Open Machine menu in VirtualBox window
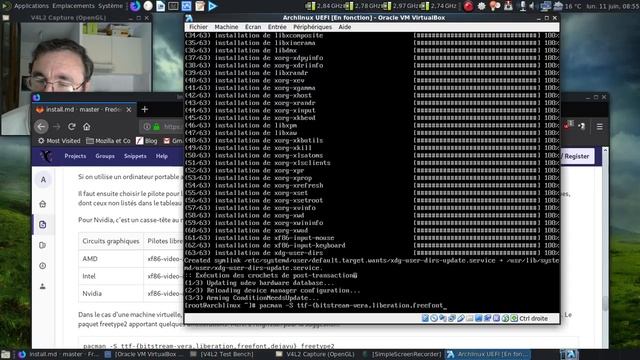Screen dimensions: 640x360 [x=226, y=27]
